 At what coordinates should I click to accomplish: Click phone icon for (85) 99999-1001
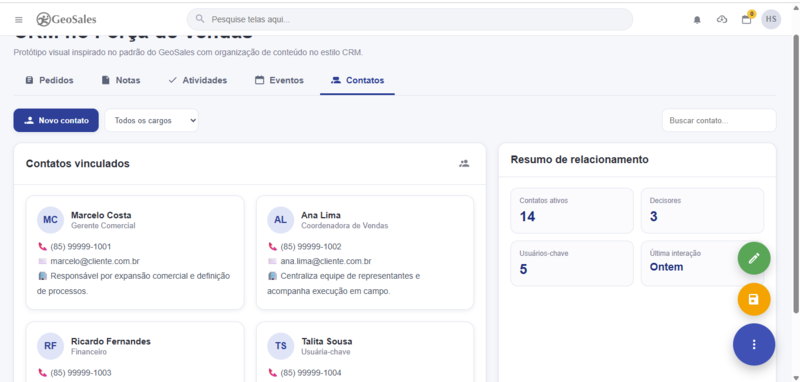point(42,247)
